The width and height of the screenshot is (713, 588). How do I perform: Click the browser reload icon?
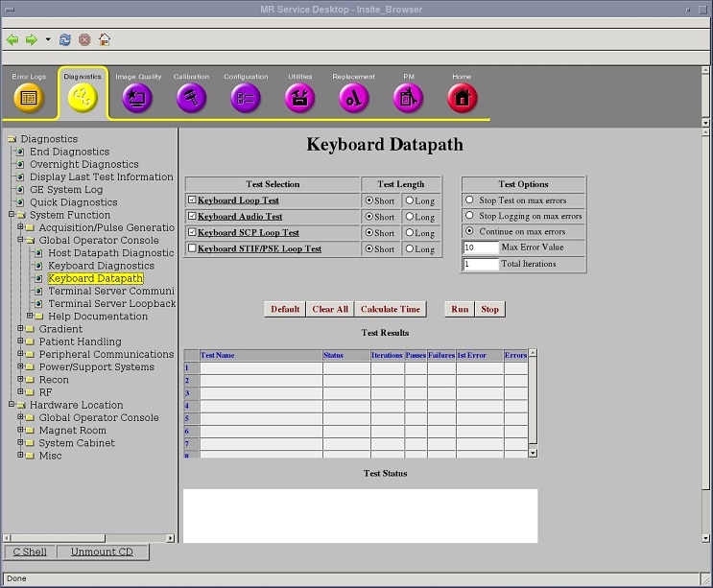click(65, 40)
